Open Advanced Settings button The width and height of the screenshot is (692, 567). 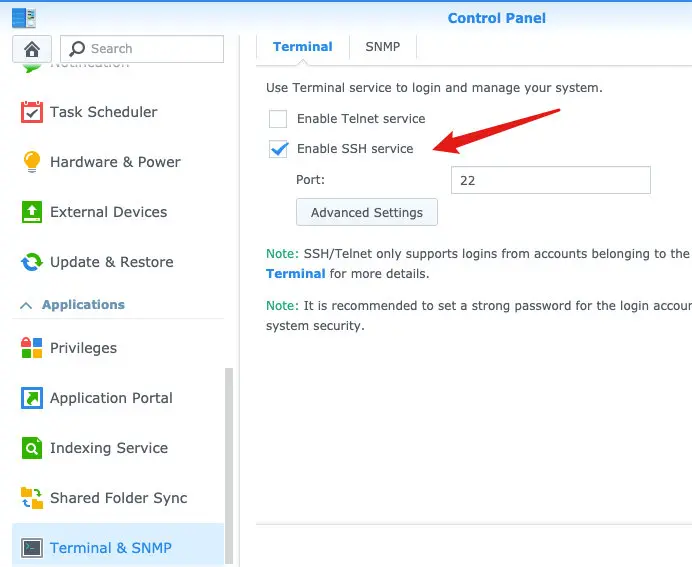[x=366, y=213]
